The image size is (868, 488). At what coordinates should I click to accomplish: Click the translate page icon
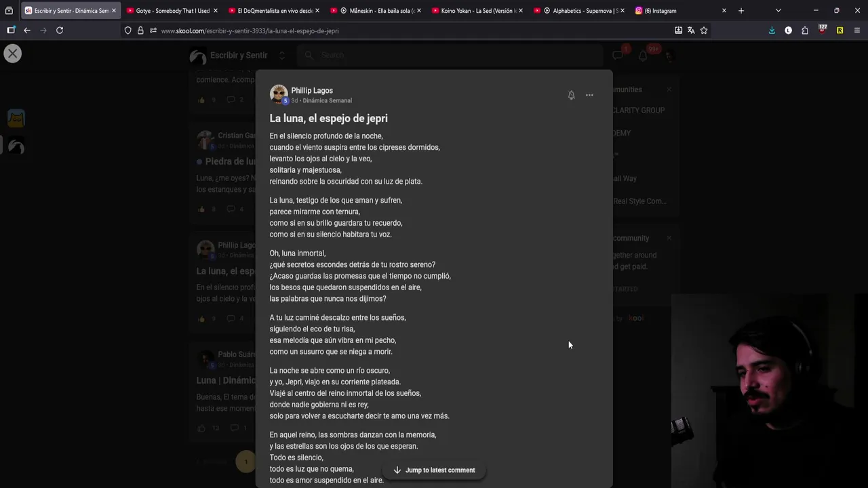pyautogui.click(x=691, y=30)
